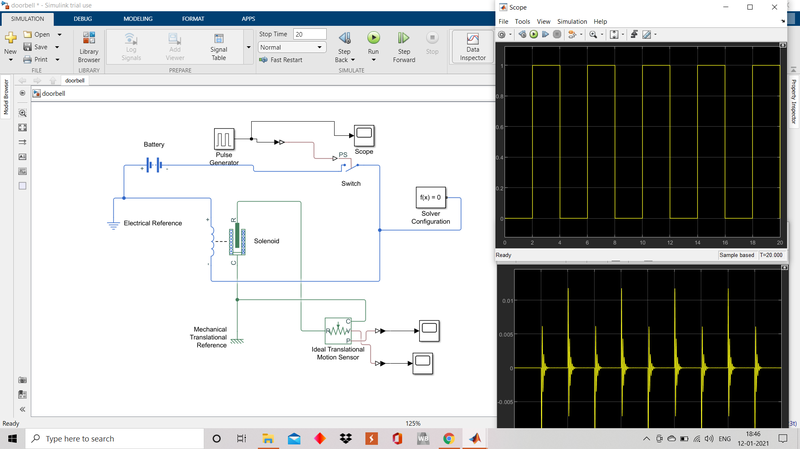
Task: Switch to the DEBUG ribbon tab
Action: (83, 19)
